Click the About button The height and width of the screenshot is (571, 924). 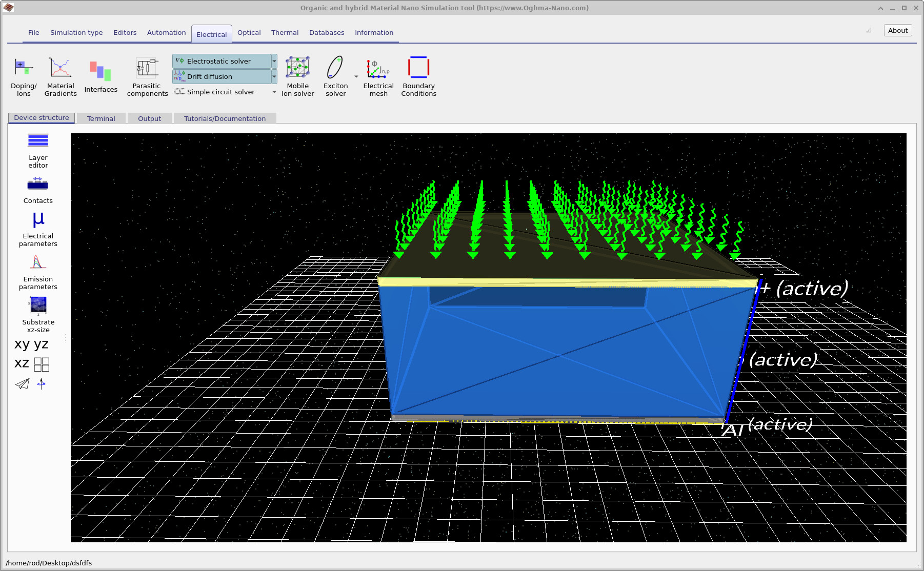[x=897, y=31]
